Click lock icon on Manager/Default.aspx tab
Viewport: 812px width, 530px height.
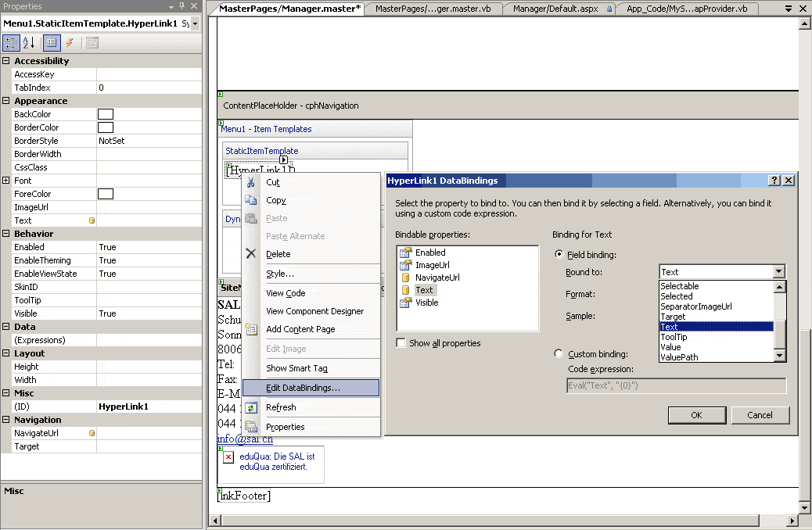point(609,9)
